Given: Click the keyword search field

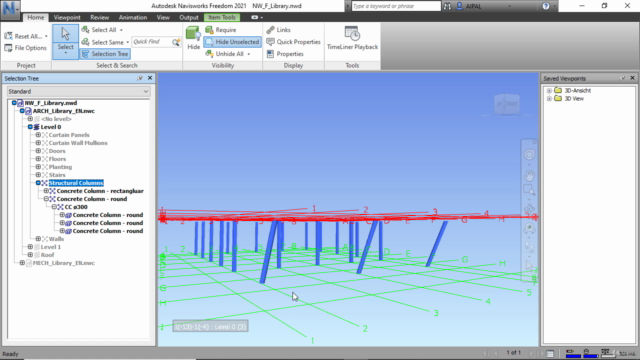Looking at the screenshot, I should click(x=396, y=6).
